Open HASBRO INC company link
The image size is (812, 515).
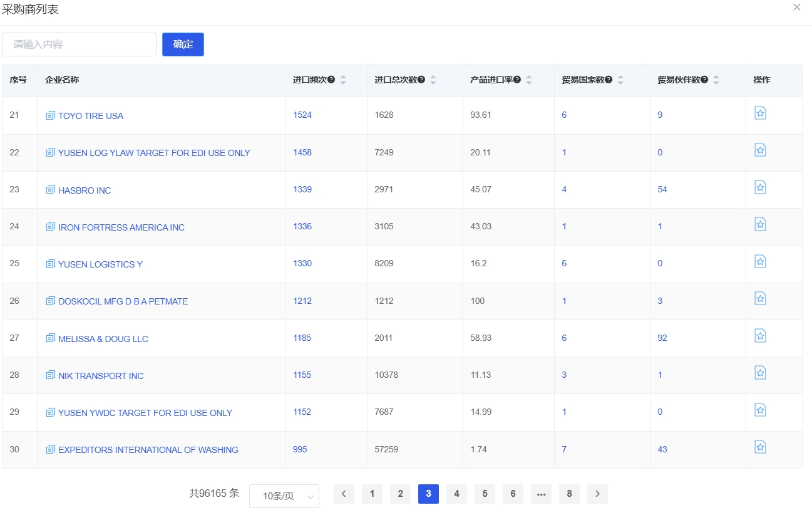[x=85, y=190]
